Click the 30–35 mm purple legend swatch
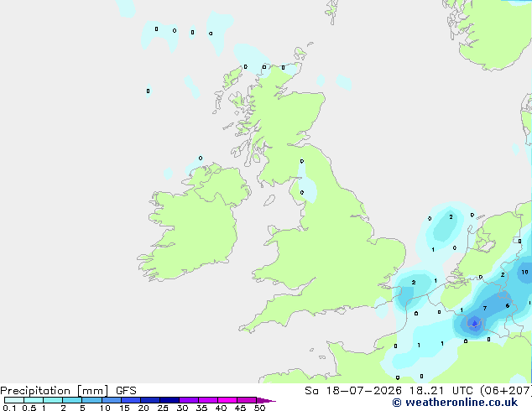Viewport: 532px width, 411px height. 189,400
